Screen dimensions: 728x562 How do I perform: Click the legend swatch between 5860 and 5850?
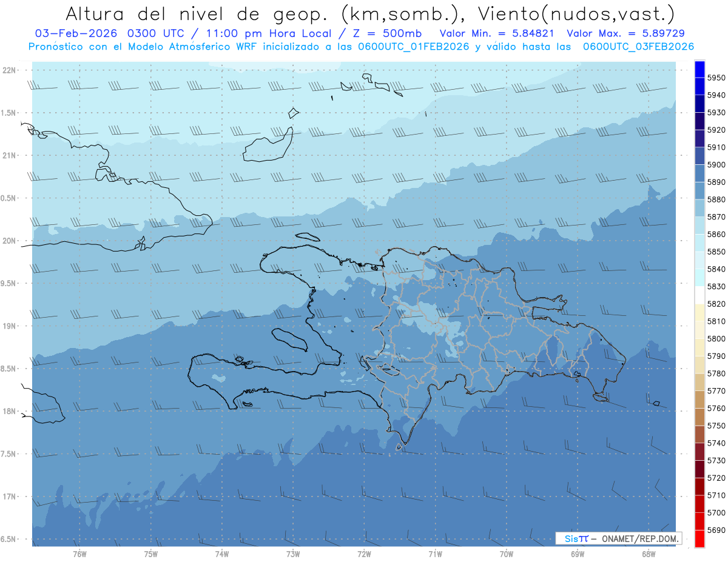point(699,243)
